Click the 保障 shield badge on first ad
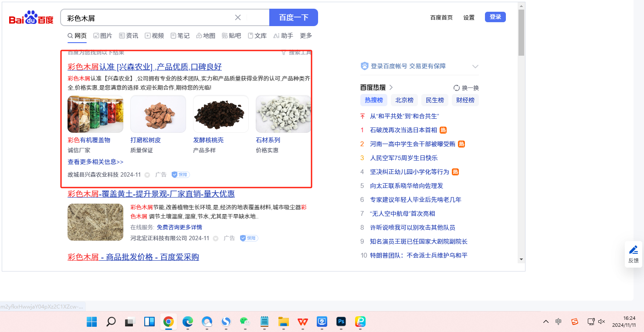644x332 pixels. click(180, 174)
